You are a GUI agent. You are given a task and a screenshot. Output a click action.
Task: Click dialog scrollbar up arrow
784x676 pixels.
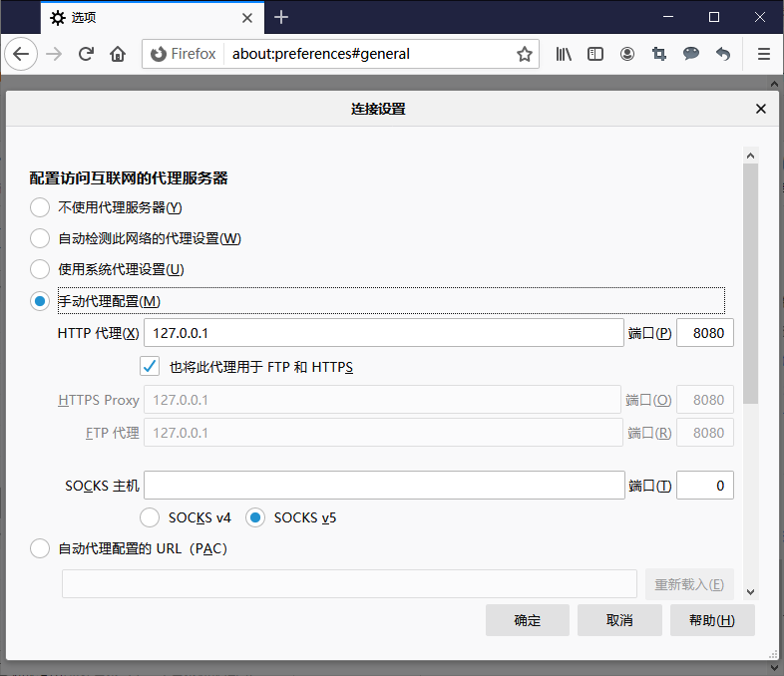pyautogui.click(x=750, y=156)
